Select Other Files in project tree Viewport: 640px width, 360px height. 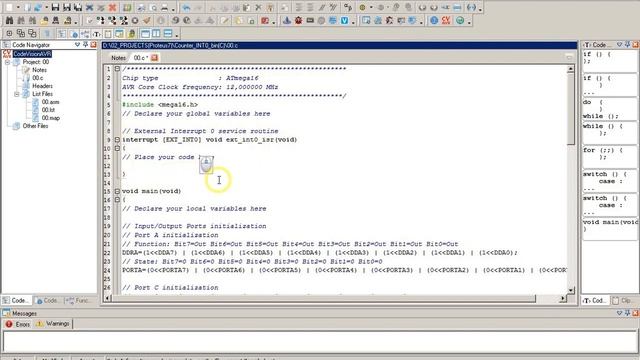coord(35,126)
